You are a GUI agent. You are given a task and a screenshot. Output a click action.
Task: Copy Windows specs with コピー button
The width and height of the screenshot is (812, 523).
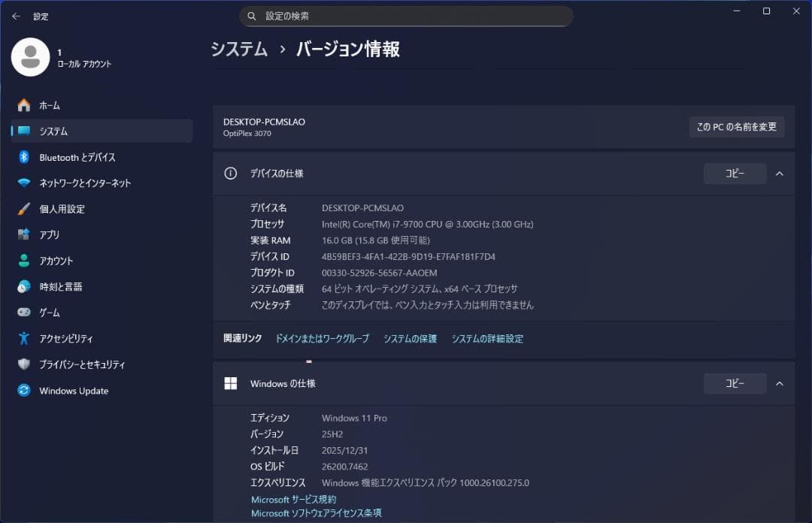735,383
